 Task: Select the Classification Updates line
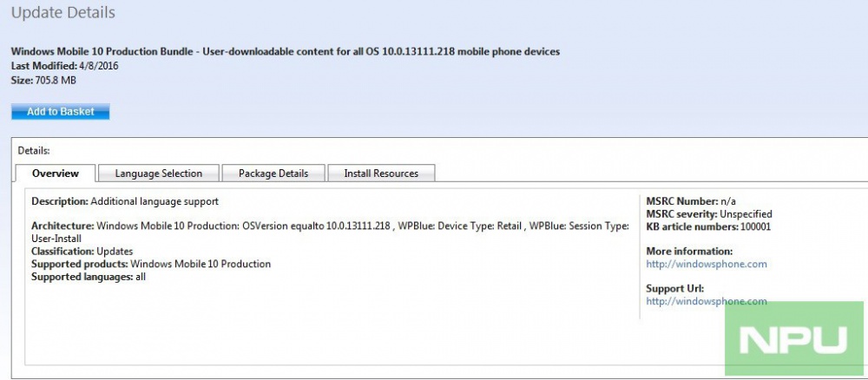(x=82, y=251)
